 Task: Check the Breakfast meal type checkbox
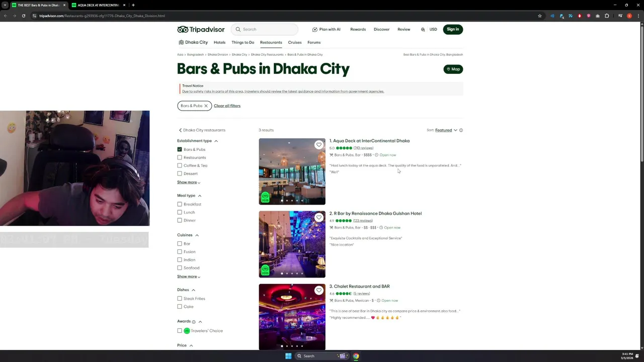click(180, 204)
